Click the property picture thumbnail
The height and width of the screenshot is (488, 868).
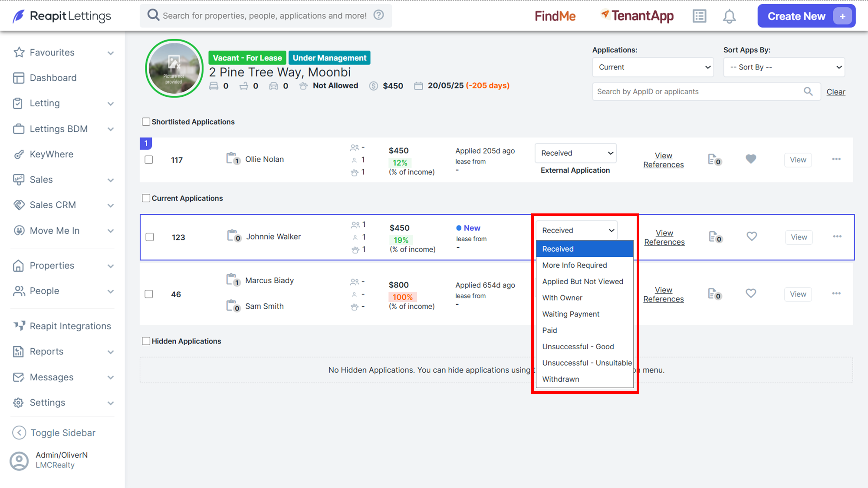click(x=174, y=68)
